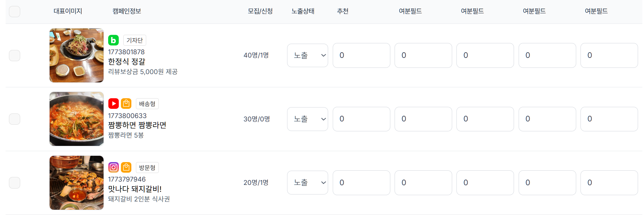Screen dimensions: 644x216
Task: Click the 캠페인정보 column header
Action: [x=127, y=11]
